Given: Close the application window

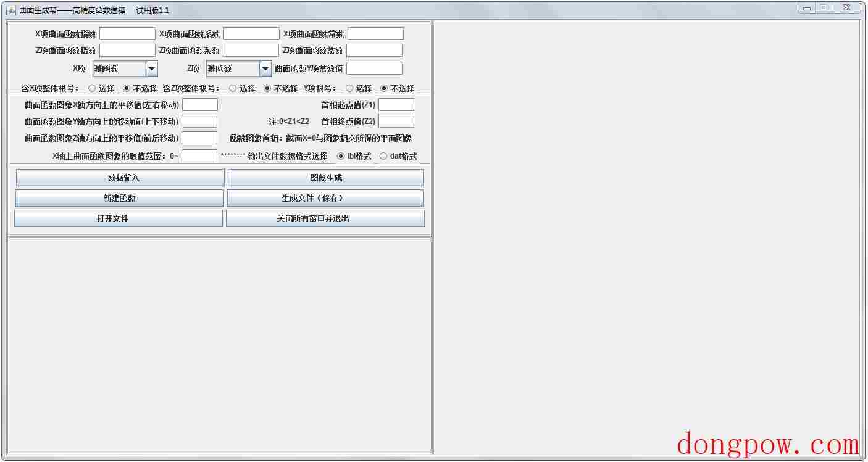Looking at the screenshot, I should tap(847, 7).
